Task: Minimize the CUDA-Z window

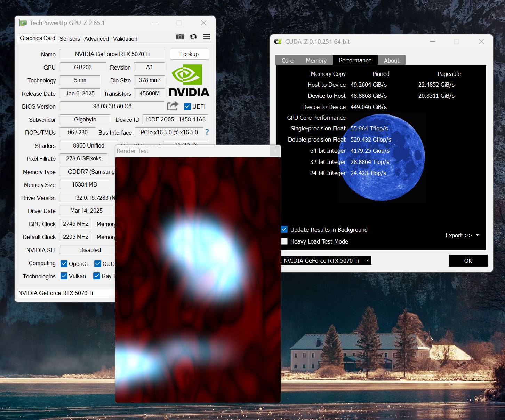Action: click(432, 42)
